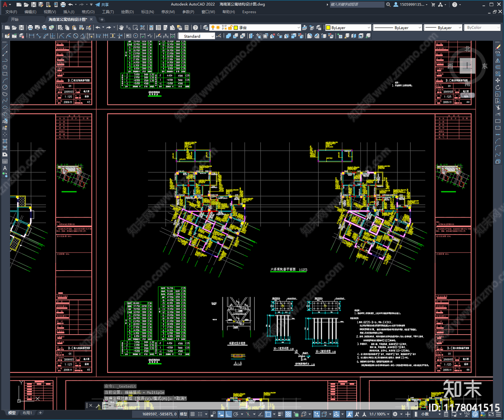This screenshot has height=420, width=504.
Task: Click the Autodesk App Store cart icon
Action: point(433,4)
